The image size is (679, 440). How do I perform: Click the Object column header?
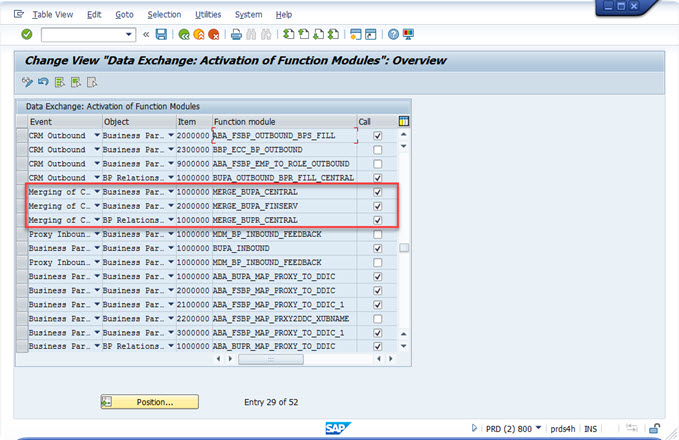139,122
